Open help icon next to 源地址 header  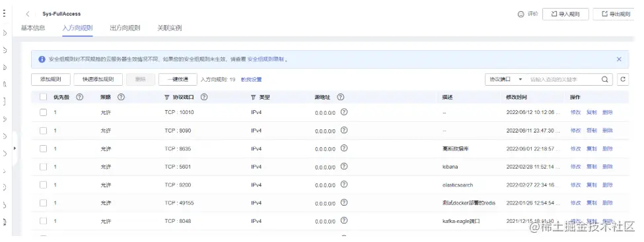340,97
